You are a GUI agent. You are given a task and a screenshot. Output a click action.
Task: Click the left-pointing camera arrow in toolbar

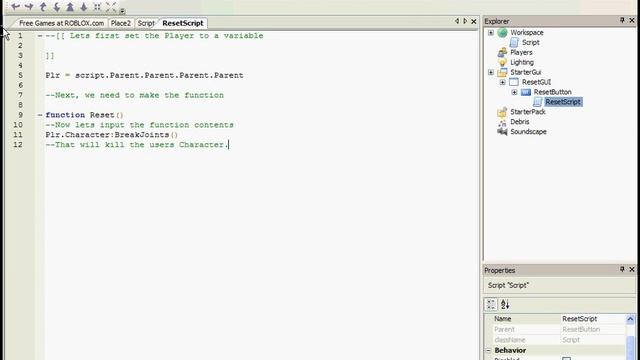pyautogui.click(x=16, y=7)
